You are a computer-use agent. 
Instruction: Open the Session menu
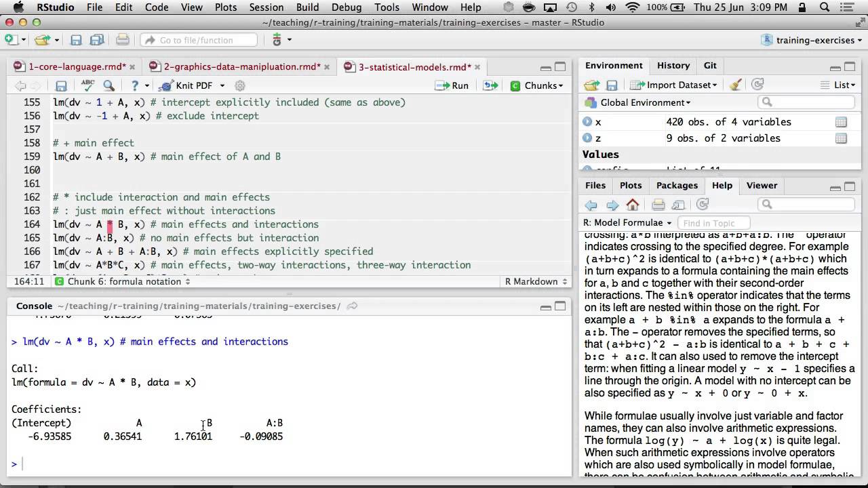pos(266,7)
